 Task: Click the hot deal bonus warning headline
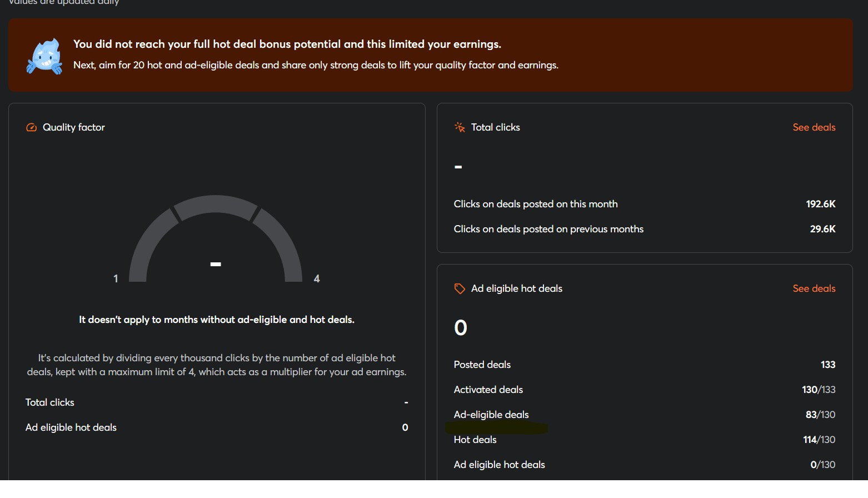click(287, 44)
